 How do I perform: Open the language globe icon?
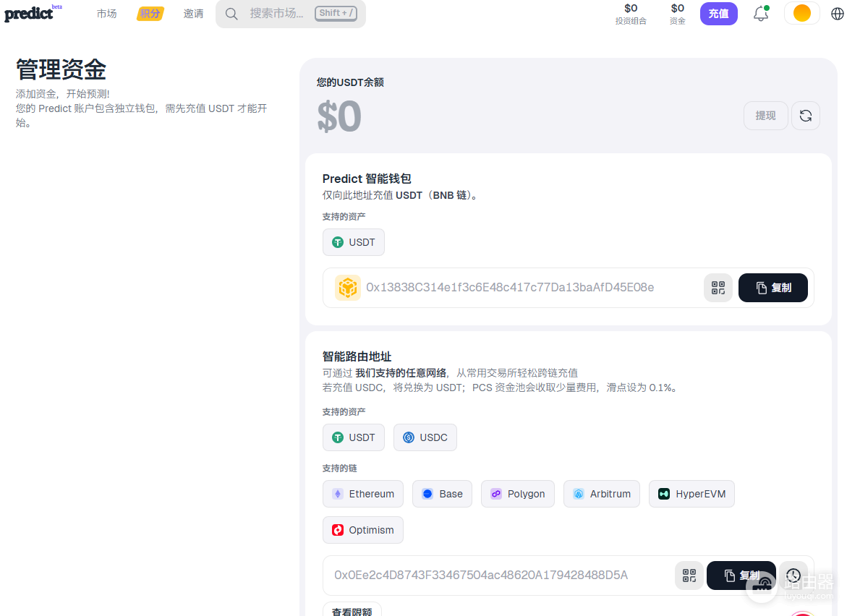point(838,14)
